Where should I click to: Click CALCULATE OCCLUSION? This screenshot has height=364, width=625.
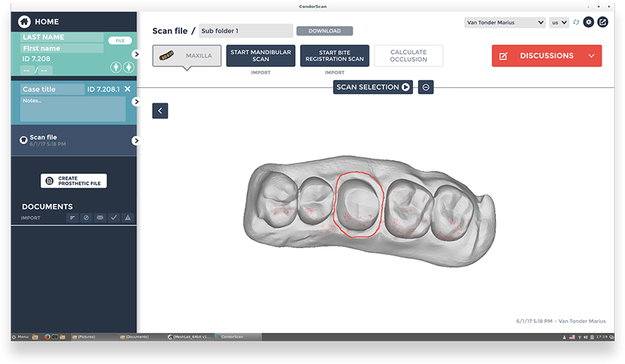point(409,56)
